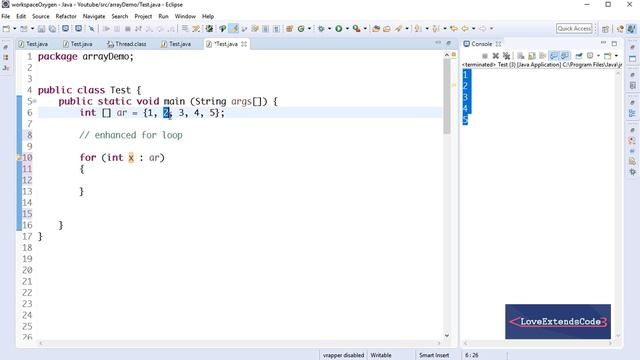The image size is (640, 360).
Task: Click the Run External Tools icon
Action: (x=357, y=29)
